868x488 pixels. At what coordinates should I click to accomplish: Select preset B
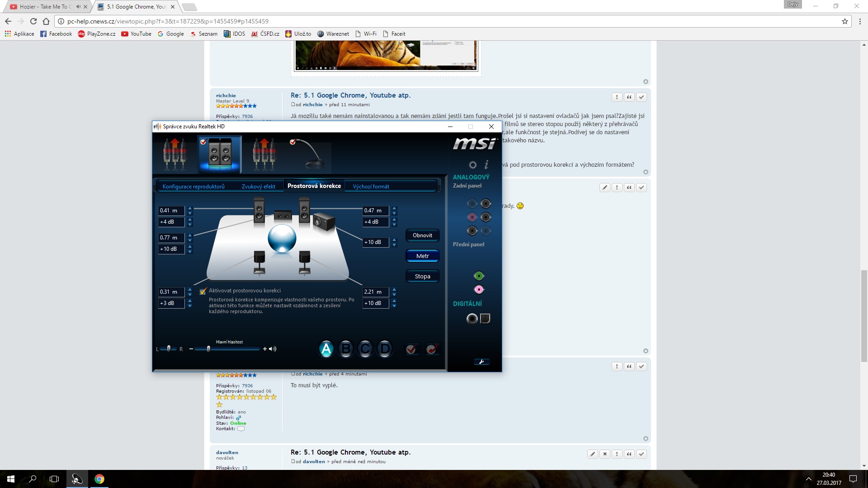pyautogui.click(x=346, y=349)
